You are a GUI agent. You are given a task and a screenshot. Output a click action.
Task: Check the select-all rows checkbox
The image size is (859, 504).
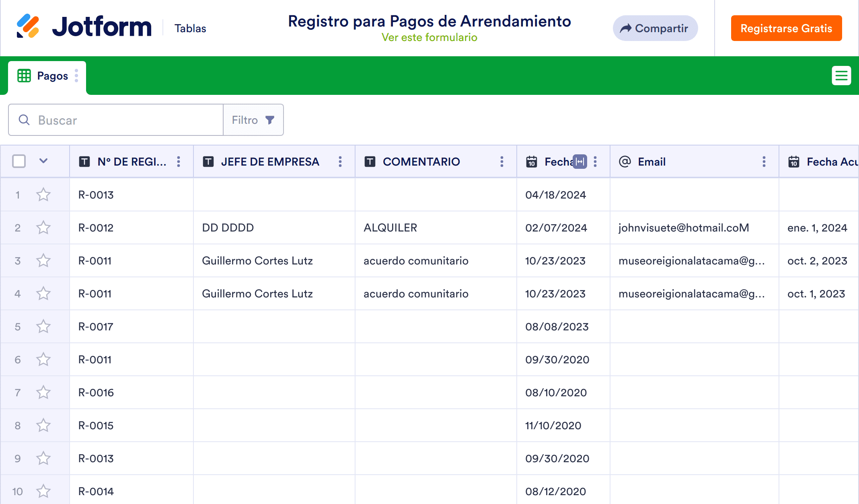pyautogui.click(x=19, y=161)
